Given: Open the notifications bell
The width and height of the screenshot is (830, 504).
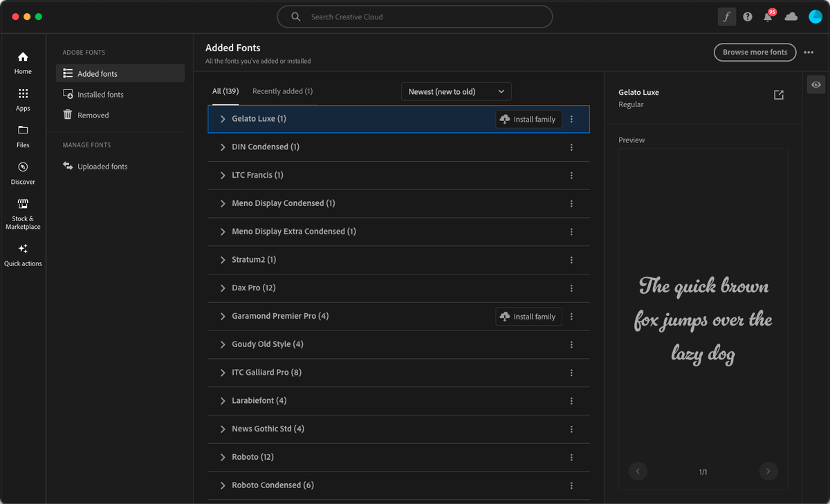Looking at the screenshot, I should pos(768,16).
